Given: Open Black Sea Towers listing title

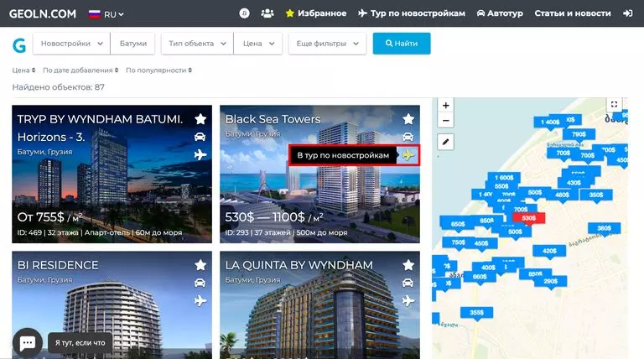Looking at the screenshot, I should [x=273, y=119].
